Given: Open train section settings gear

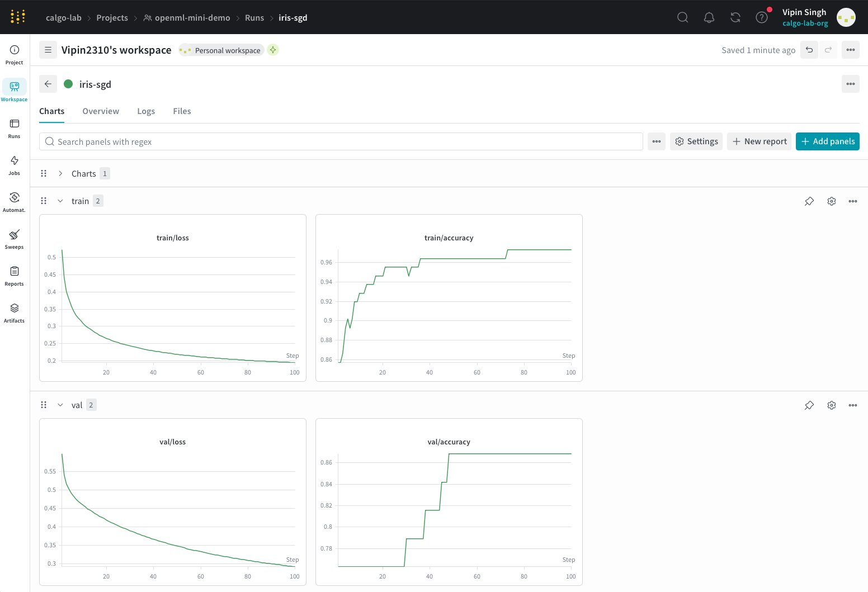Looking at the screenshot, I should click(x=832, y=201).
